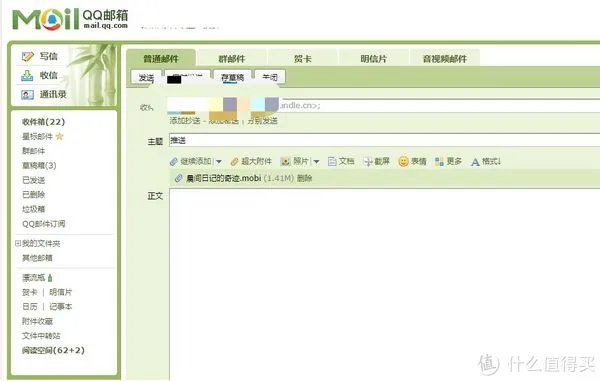Open the 记事本 notepad link
600x381 pixels.
[x=60, y=307]
